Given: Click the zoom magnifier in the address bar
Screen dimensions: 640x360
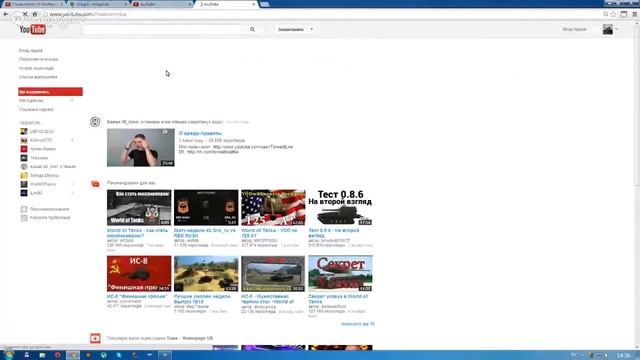Looking at the screenshot, I should (x=606, y=14).
